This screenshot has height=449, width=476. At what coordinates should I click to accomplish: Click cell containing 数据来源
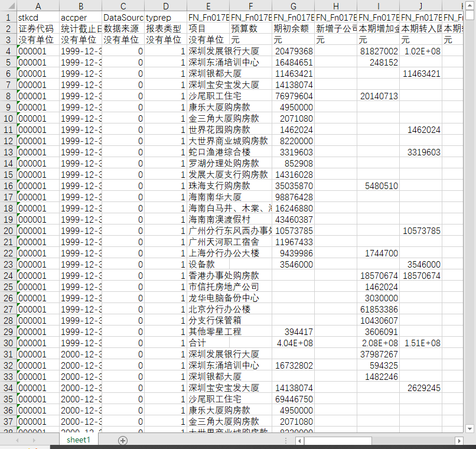click(123, 28)
